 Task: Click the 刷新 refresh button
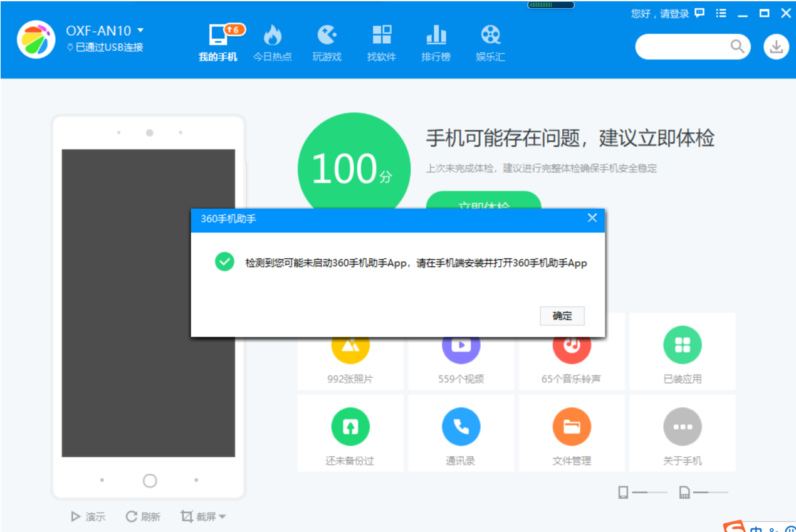(x=143, y=517)
